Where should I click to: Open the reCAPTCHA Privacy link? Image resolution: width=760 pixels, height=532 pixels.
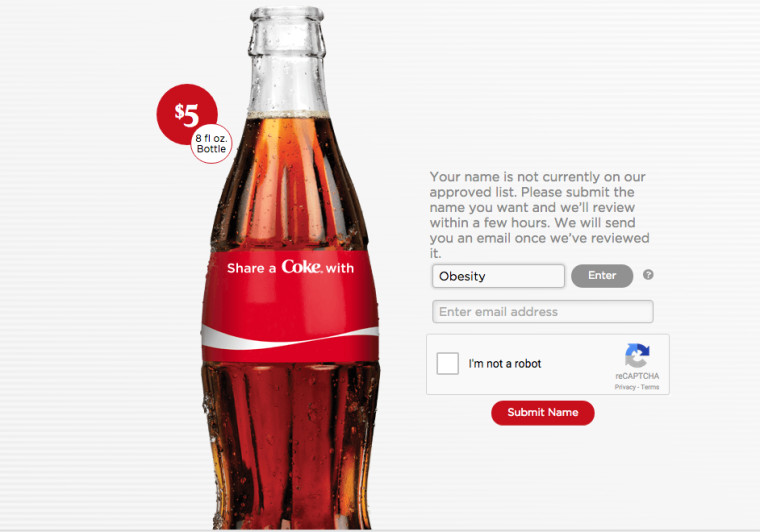625,387
